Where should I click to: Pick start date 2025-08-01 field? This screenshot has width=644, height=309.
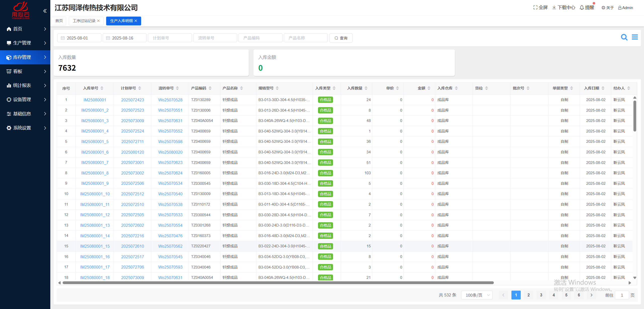[79, 38]
